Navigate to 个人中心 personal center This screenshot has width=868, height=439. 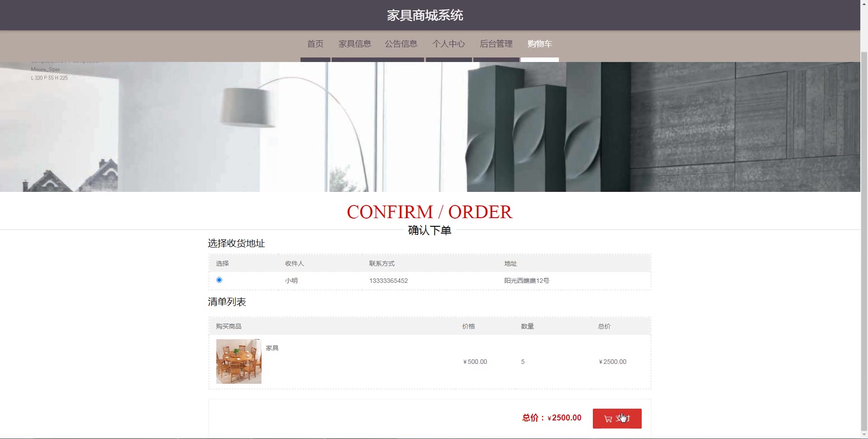(x=448, y=44)
